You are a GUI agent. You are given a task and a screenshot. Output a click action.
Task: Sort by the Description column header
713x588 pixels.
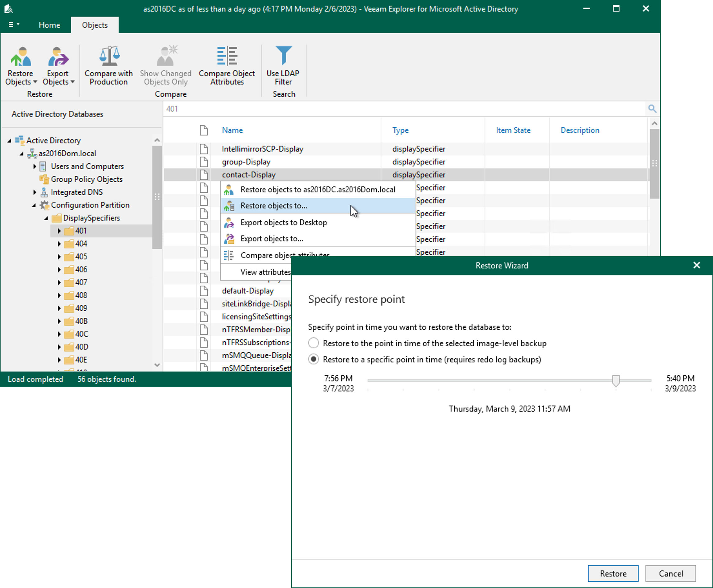580,130
